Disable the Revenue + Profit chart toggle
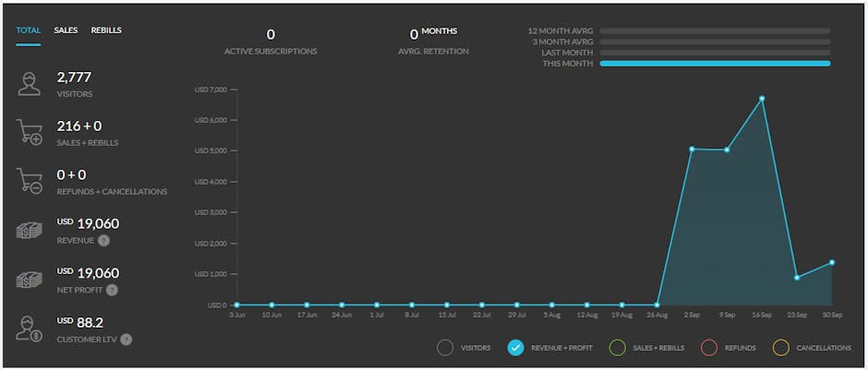The width and height of the screenshot is (868, 370). pyautogui.click(x=516, y=348)
